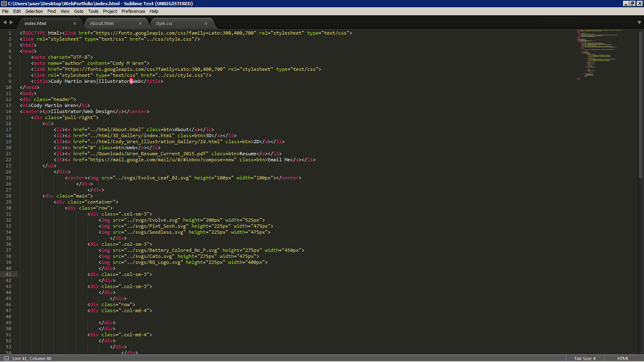Restore down the Sublime Text window
This screenshot has width=644, height=362.
(632, 3)
